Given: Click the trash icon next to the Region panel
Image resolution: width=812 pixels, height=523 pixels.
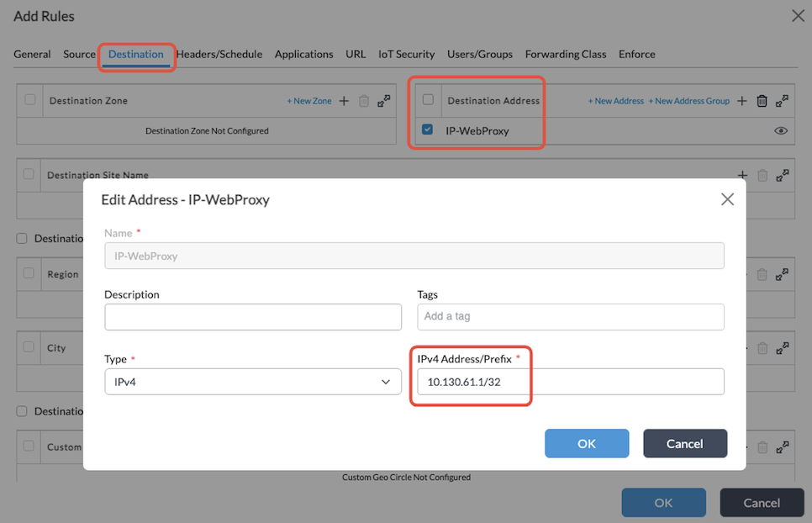Looking at the screenshot, I should [762, 274].
